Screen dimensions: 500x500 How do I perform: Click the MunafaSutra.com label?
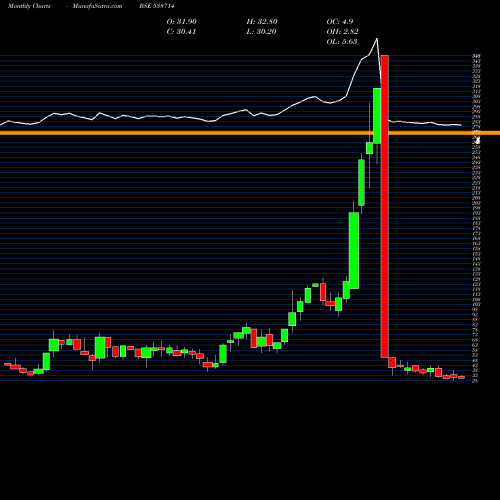pos(97,6)
